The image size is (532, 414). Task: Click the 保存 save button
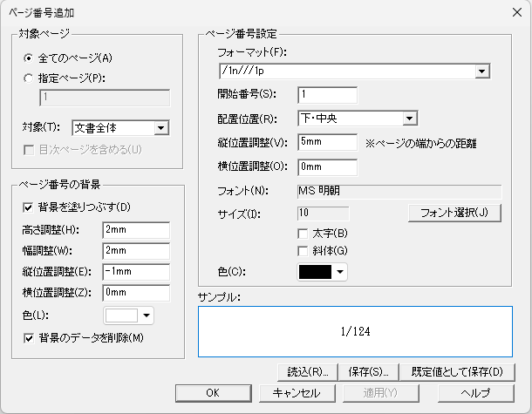coord(370,372)
